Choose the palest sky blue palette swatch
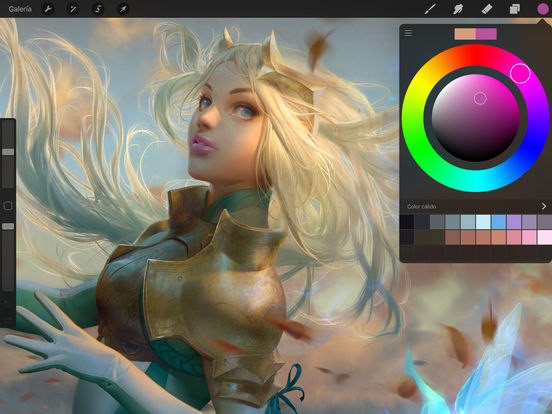Screen dimensions: 552x414 (x=483, y=222)
